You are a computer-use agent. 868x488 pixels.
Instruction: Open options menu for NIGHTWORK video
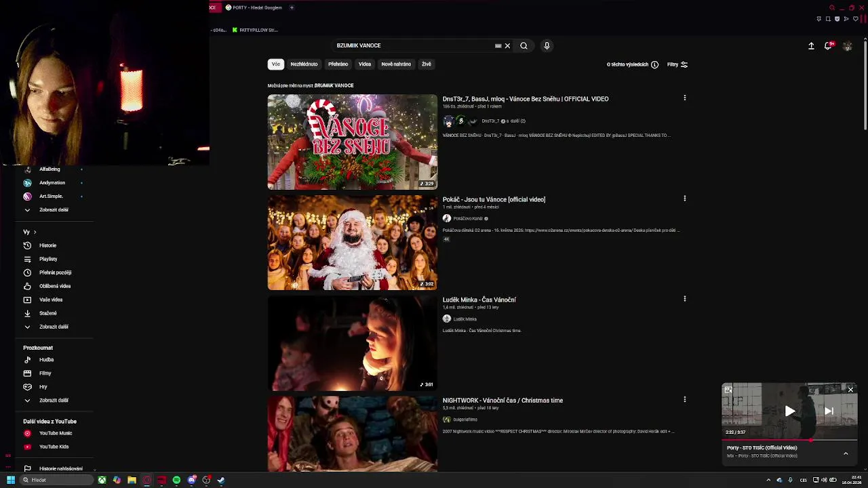(685, 400)
